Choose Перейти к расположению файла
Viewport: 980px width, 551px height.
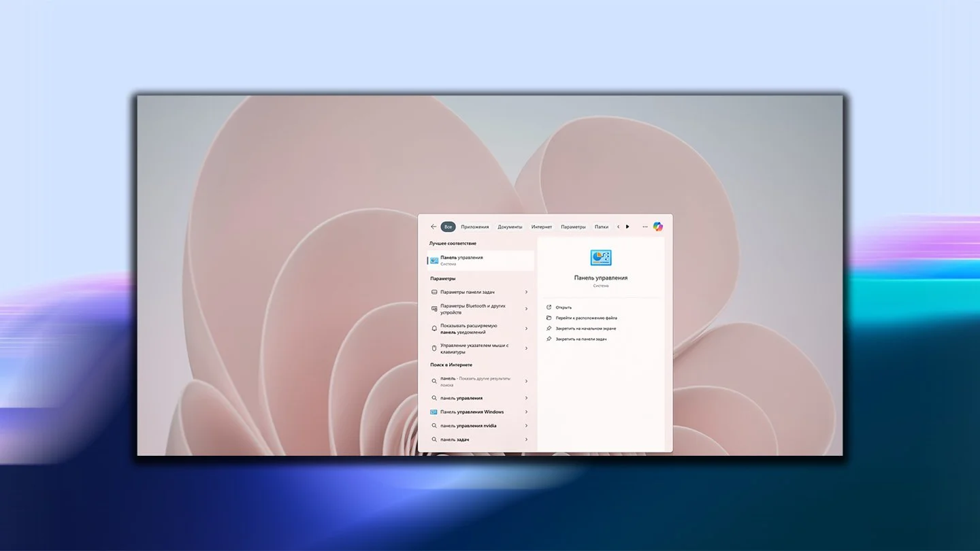586,318
